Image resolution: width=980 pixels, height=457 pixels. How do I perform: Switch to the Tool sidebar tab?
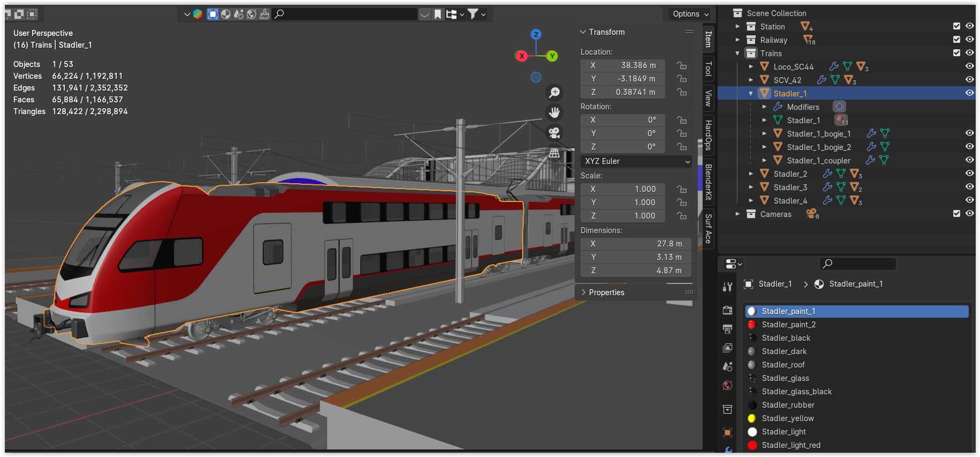pyautogui.click(x=708, y=69)
